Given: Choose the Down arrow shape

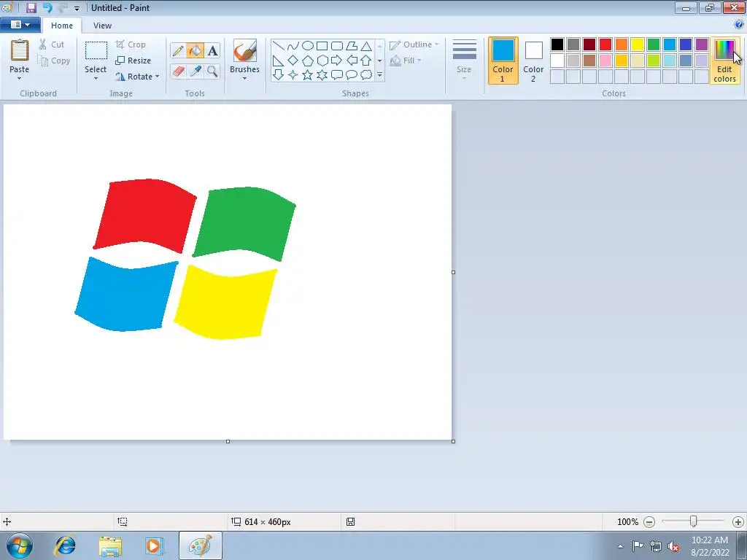Looking at the screenshot, I should tap(278, 75).
